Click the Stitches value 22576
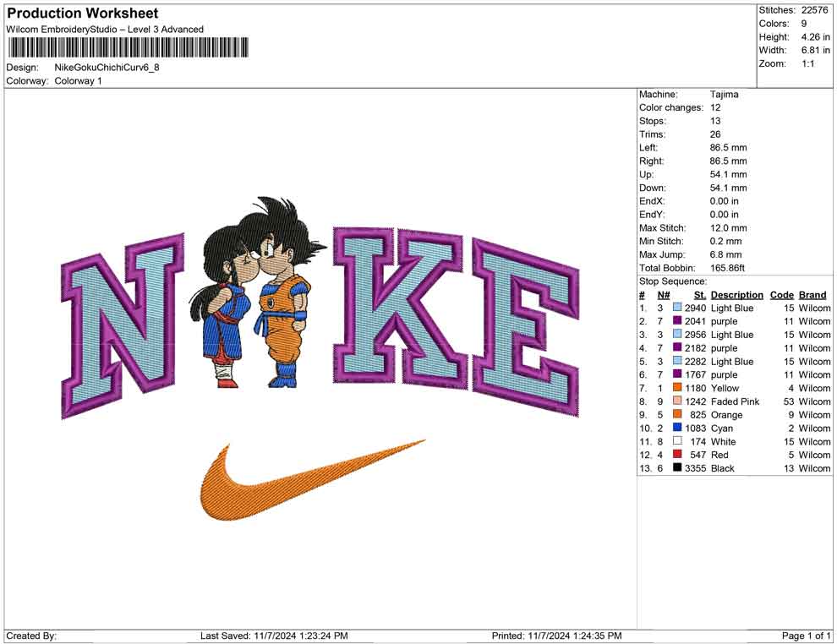Viewport: 837px width, 644px height. (x=814, y=10)
